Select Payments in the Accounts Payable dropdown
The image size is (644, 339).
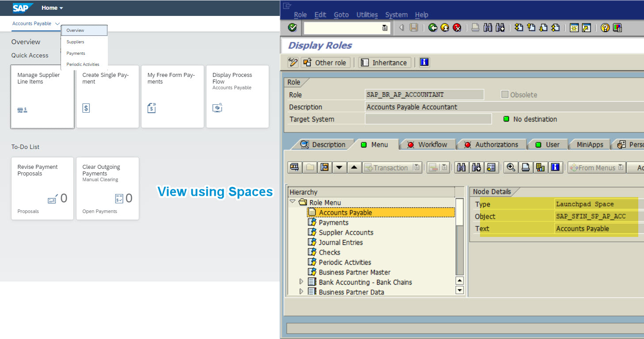84,53
